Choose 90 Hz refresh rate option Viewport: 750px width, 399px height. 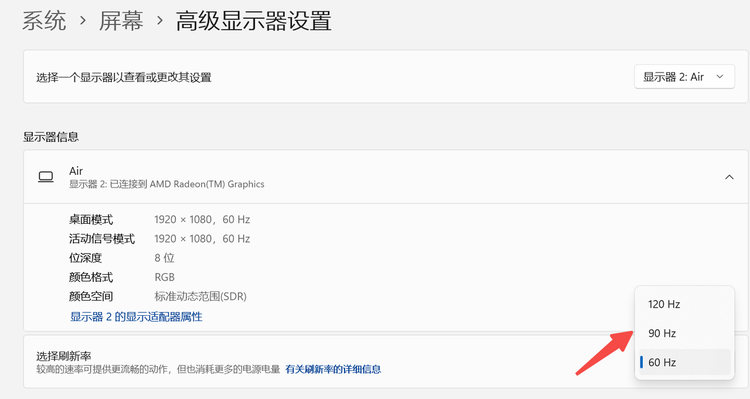[x=684, y=333]
